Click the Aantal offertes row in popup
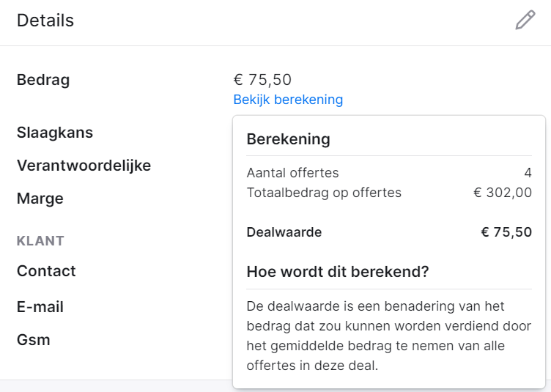Screen dimensions: 551x392 pyautogui.click(x=389, y=173)
